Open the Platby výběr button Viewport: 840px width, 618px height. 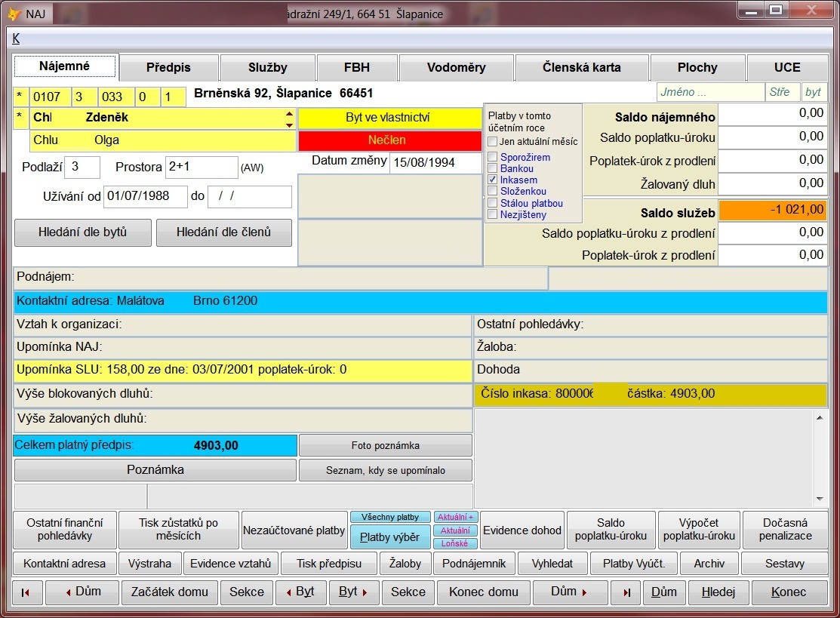[390, 537]
